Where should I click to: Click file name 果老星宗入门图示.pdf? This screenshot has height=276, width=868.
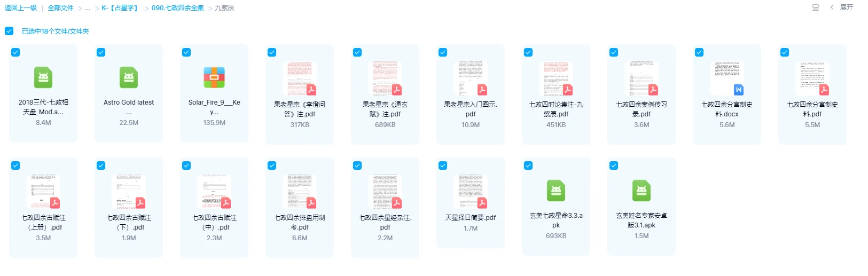click(471, 109)
